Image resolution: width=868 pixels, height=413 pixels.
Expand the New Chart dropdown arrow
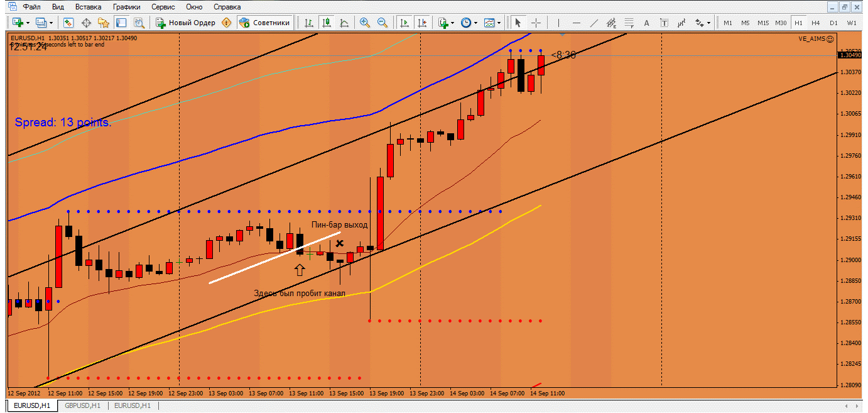coord(28,23)
